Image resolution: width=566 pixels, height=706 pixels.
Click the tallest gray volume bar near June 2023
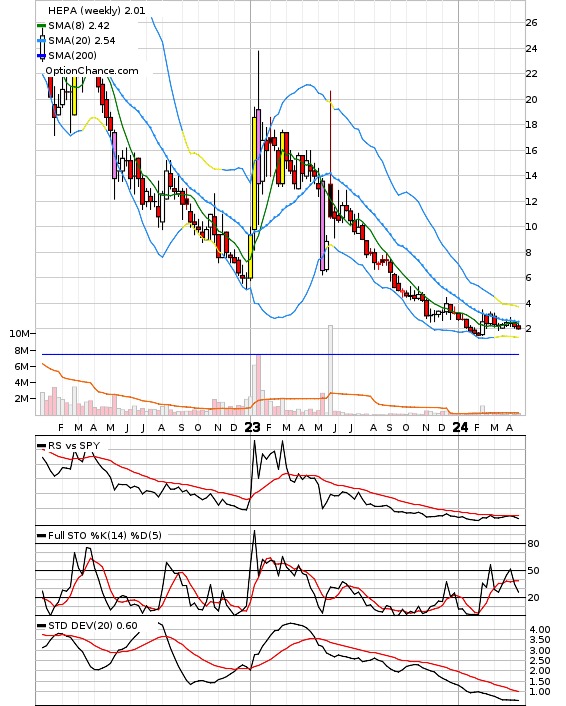pyautogui.click(x=331, y=370)
